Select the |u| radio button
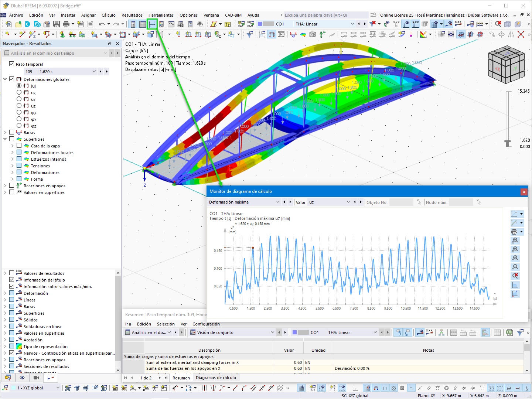Viewport: 532px width, 399px height. 19,86
